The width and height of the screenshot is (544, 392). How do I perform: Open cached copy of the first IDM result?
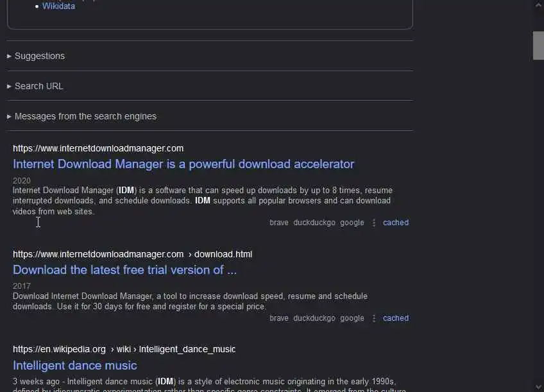pos(396,223)
